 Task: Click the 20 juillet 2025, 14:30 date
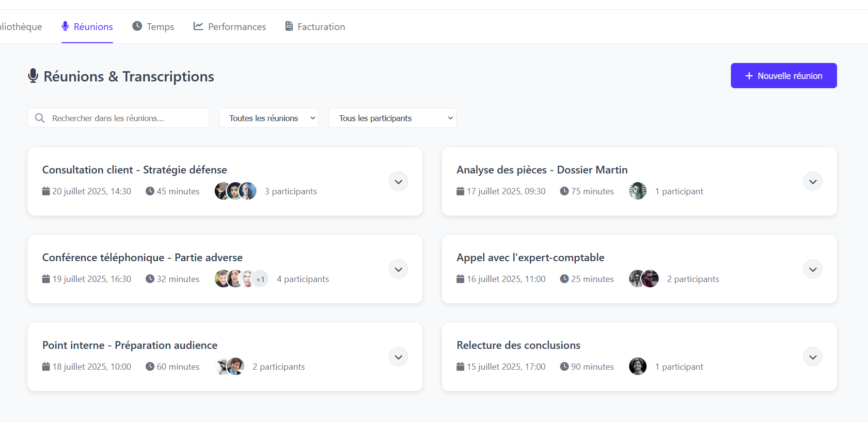92,191
